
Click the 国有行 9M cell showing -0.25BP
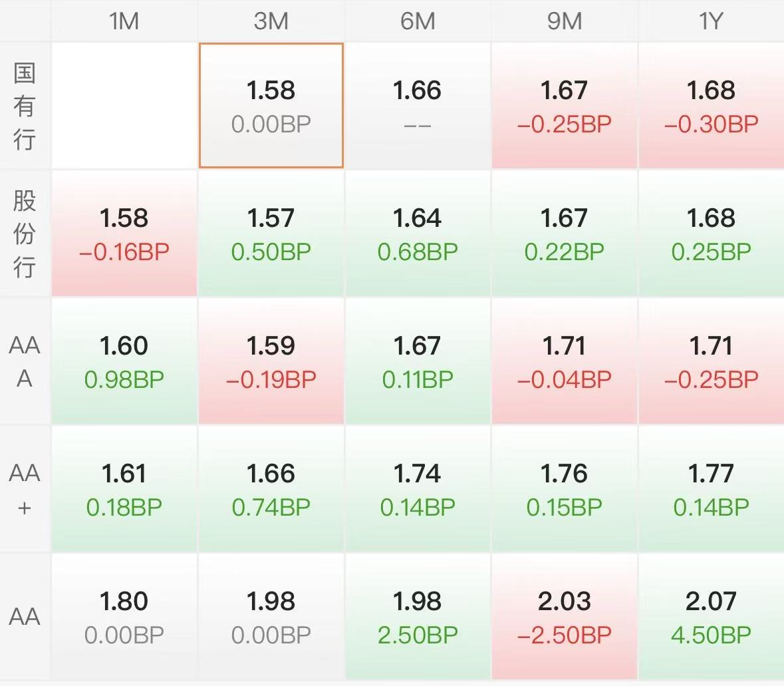564,105
